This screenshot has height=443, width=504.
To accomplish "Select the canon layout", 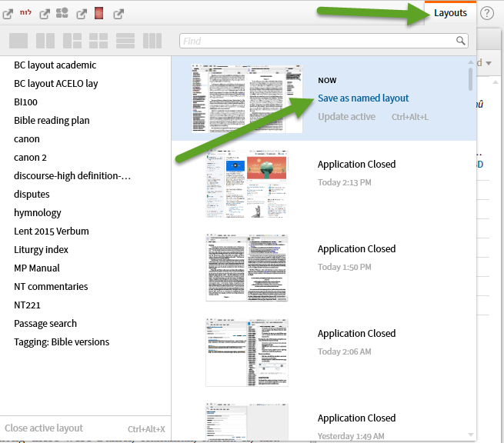I will [27, 139].
